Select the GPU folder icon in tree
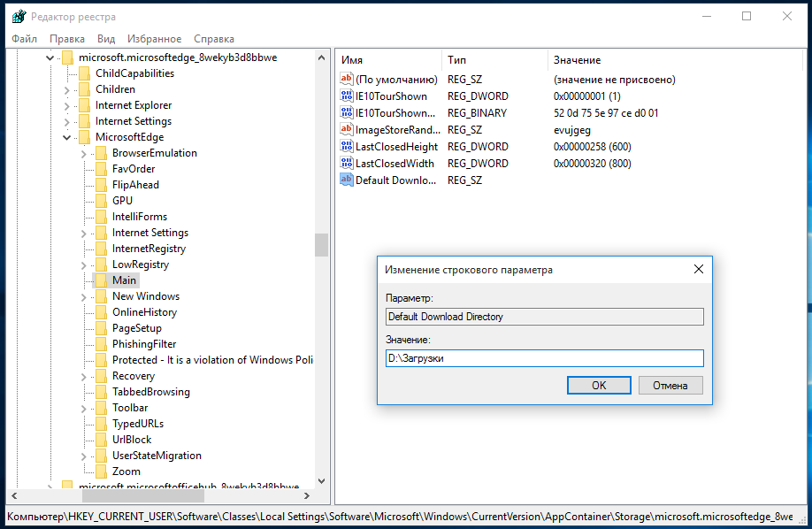 point(100,201)
